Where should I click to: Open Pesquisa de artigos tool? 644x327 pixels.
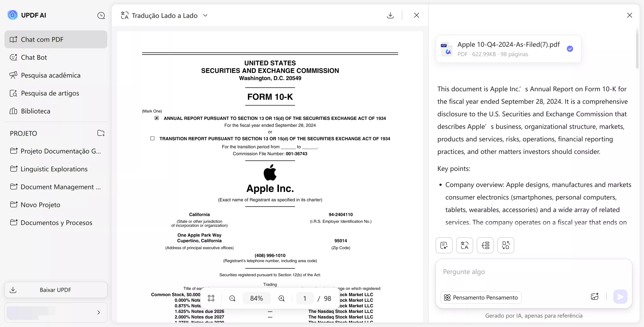pyautogui.click(x=49, y=93)
